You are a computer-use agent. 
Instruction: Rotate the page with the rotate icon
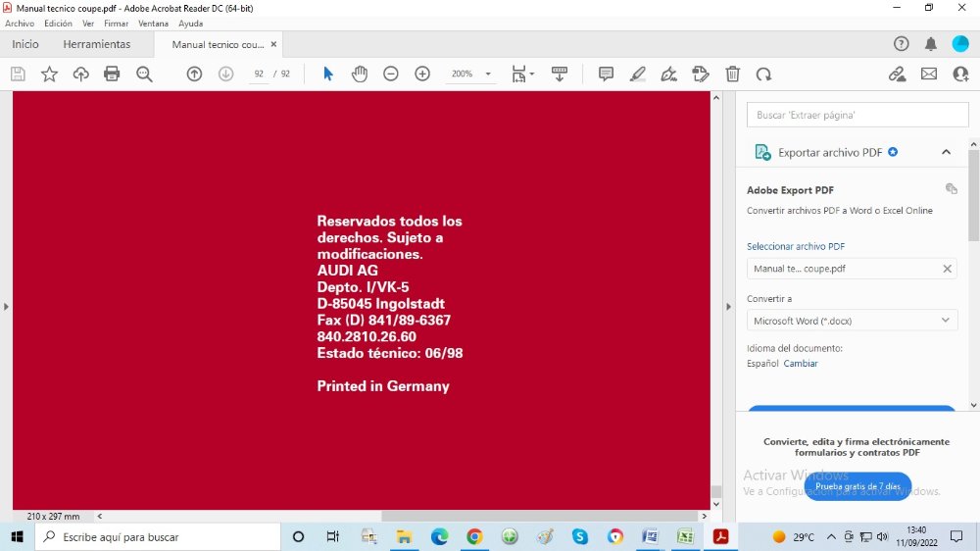763,74
